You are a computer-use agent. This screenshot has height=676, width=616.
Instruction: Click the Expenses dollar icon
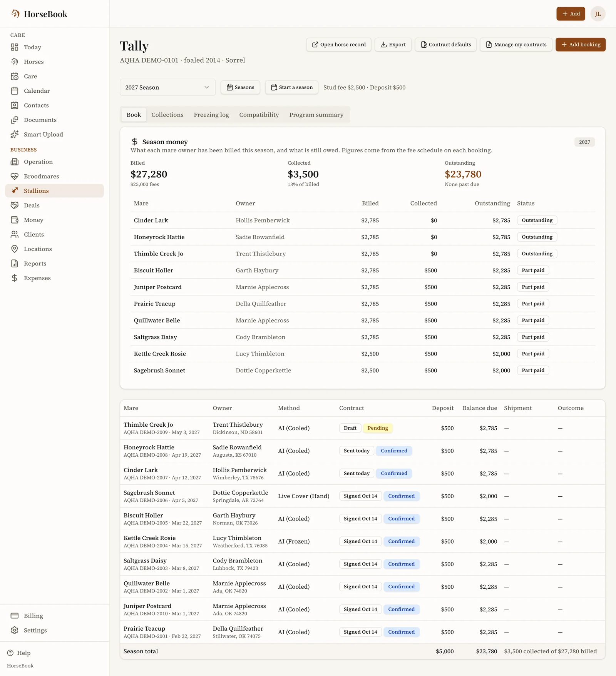[x=15, y=278]
